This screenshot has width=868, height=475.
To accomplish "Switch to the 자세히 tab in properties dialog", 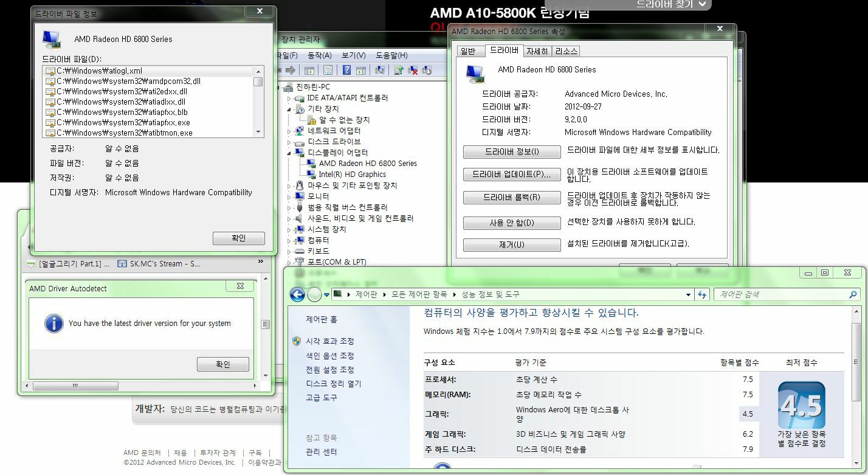I will pos(537,51).
